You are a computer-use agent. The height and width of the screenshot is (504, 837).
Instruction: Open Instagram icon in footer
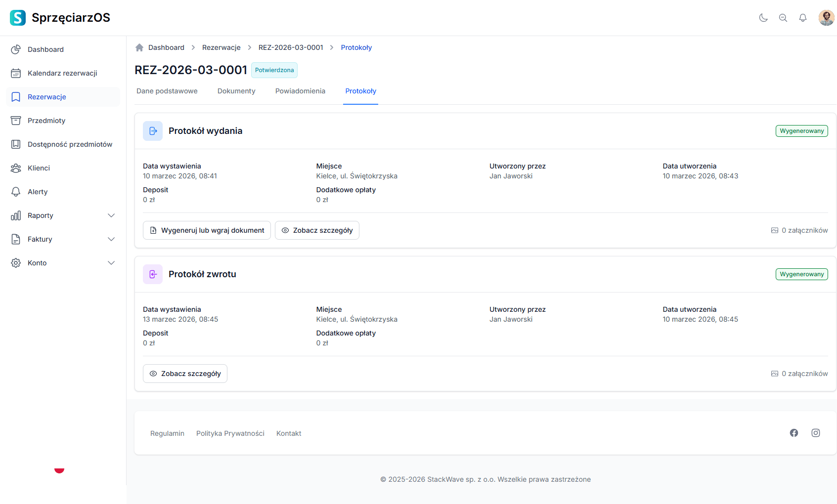pyautogui.click(x=816, y=433)
